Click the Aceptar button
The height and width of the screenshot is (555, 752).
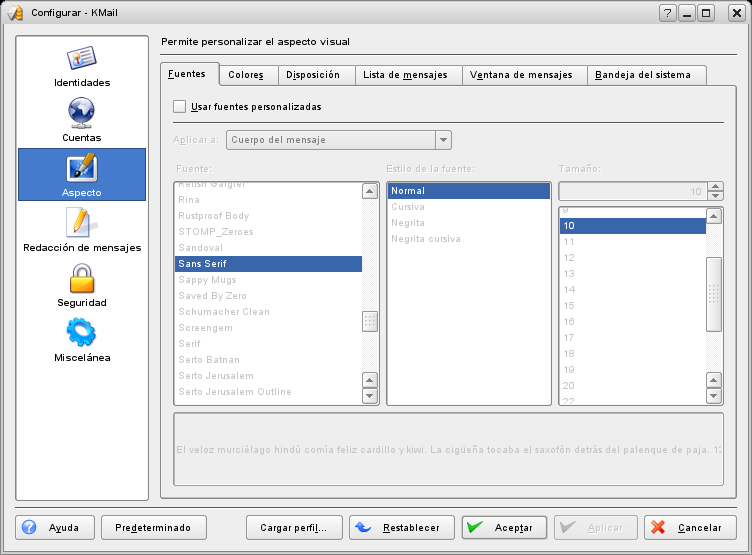click(504, 527)
